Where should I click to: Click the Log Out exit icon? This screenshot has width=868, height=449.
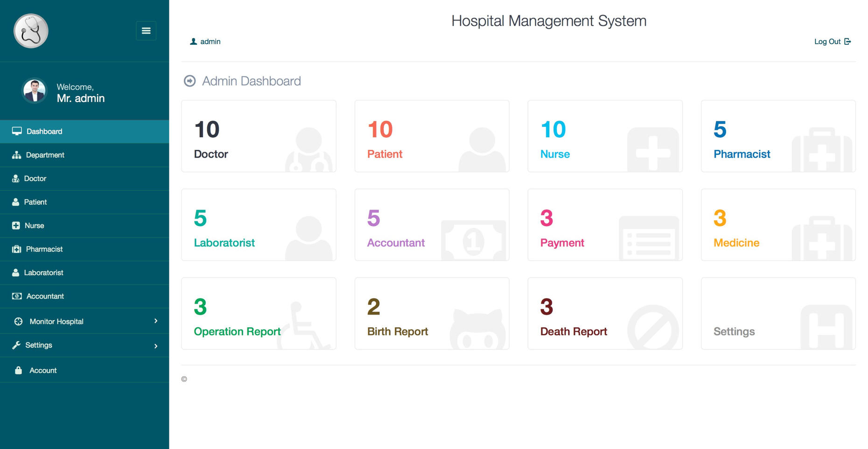(847, 42)
